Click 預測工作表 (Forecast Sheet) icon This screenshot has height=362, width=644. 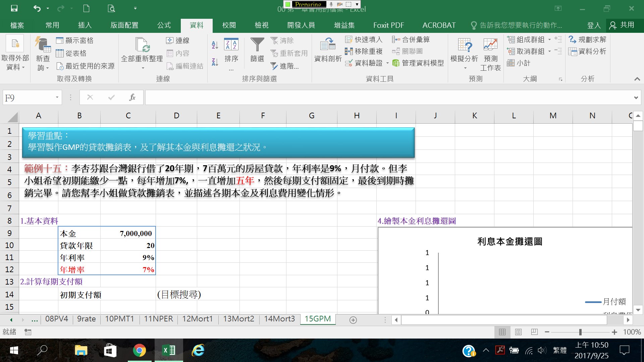pyautogui.click(x=490, y=45)
